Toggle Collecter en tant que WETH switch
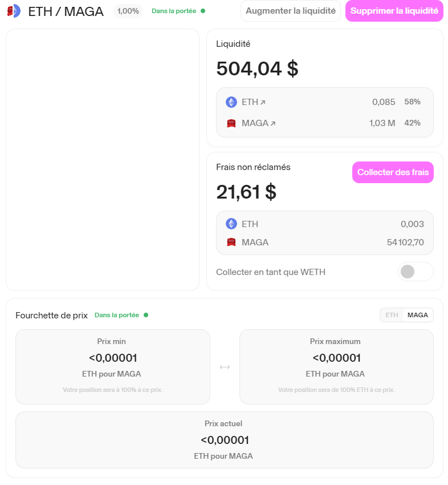Screen dimensions: 448x485 416,272
